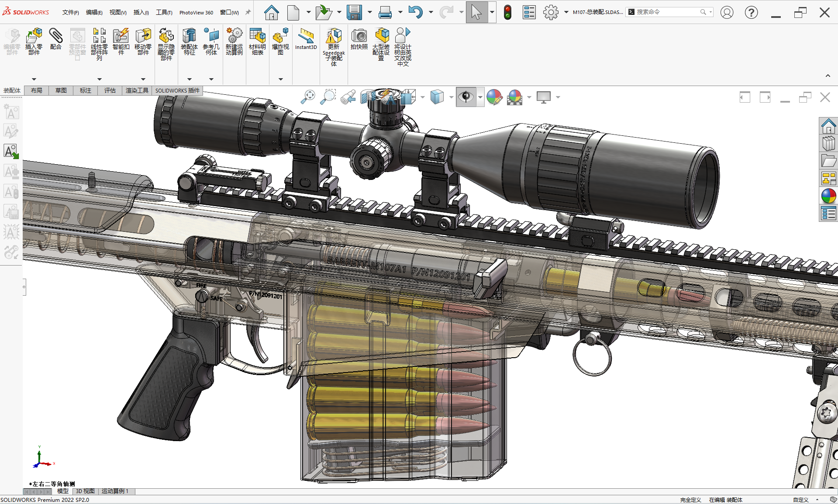Activate Zoom to Area magnifier icon
This screenshot has height=504, width=838.
coord(328,97)
